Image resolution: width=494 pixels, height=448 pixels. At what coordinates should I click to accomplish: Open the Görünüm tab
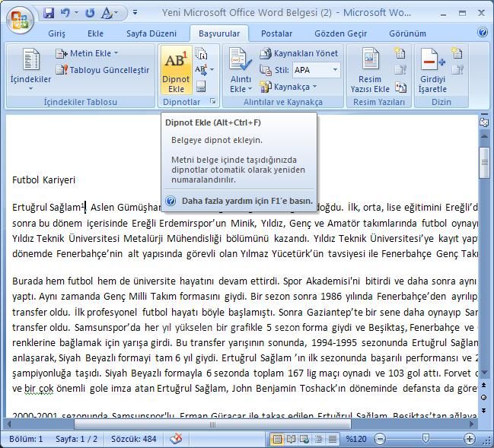click(407, 33)
